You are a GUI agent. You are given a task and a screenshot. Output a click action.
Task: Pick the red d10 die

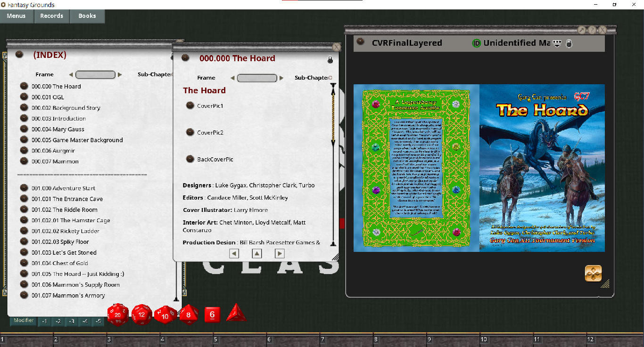pos(165,315)
